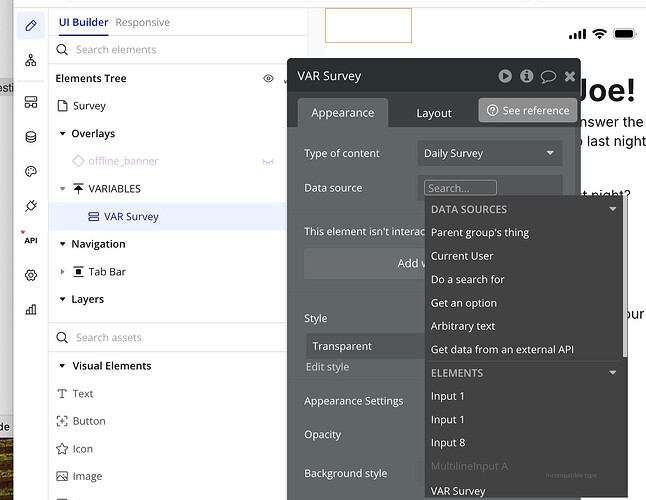
Task: Toggle offline_banner hidden eye icon
Action: click(x=268, y=161)
